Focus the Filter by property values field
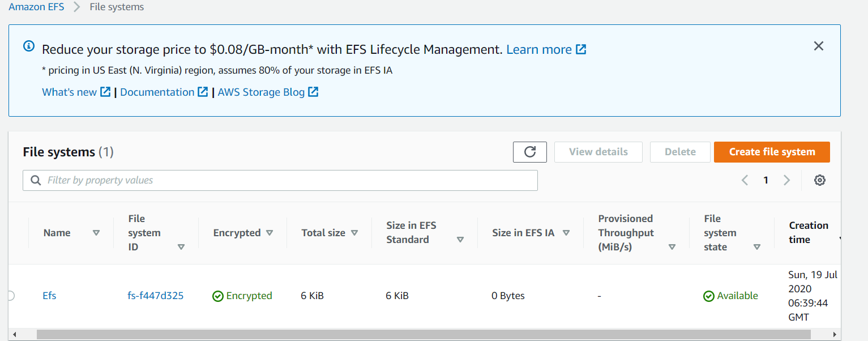Image resolution: width=868 pixels, height=341 pixels. click(280, 180)
